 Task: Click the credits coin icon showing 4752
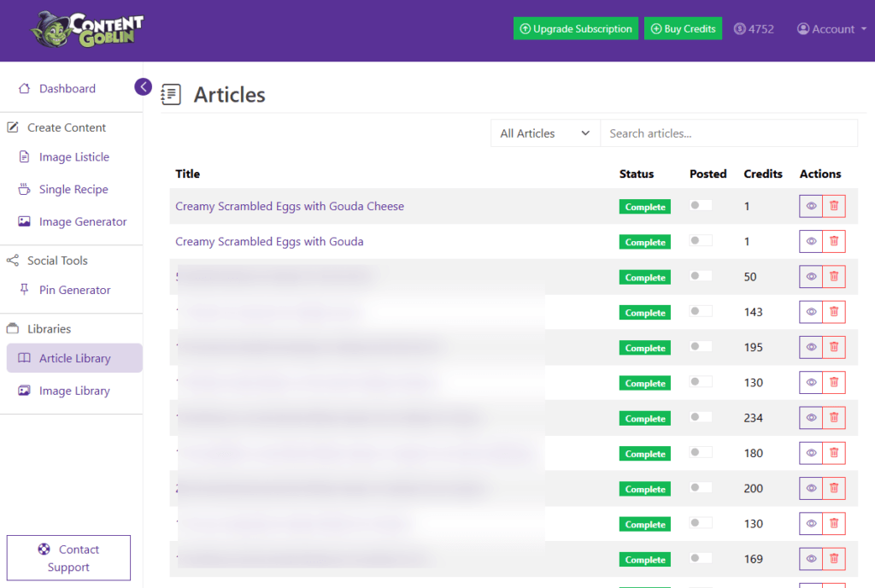[739, 29]
